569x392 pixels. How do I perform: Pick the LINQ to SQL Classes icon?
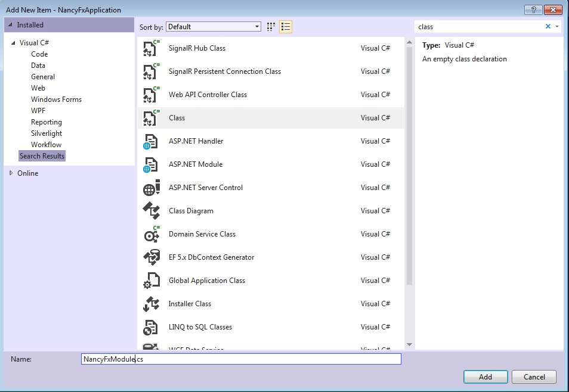point(151,326)
